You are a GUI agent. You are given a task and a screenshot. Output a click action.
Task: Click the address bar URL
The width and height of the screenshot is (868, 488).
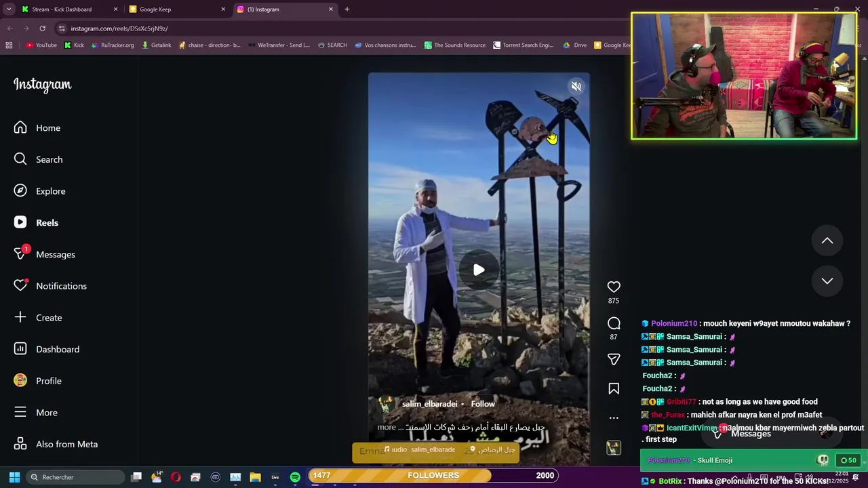119,28
